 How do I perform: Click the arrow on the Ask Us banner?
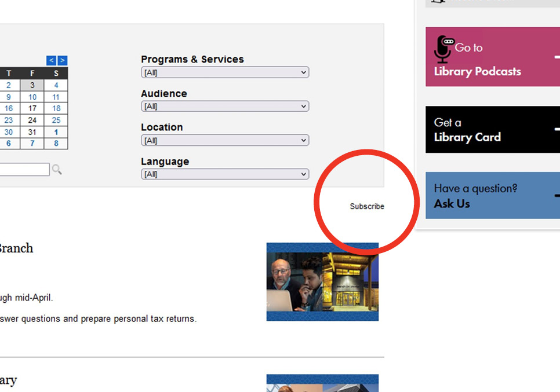coord(557,195)
